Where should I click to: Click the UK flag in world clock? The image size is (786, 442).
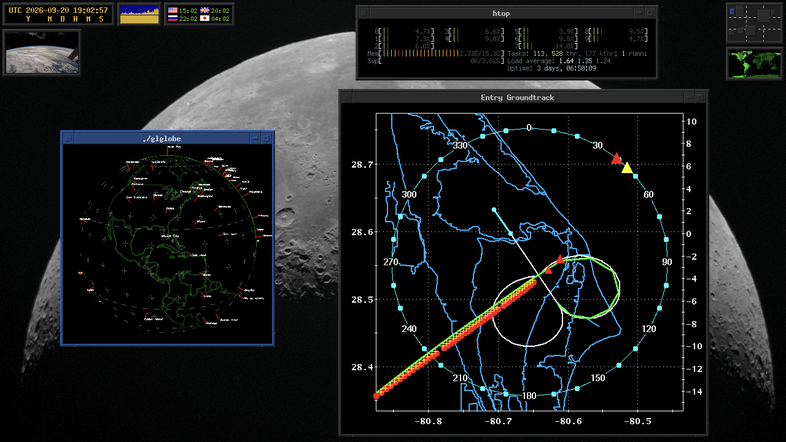coord(205,10)
